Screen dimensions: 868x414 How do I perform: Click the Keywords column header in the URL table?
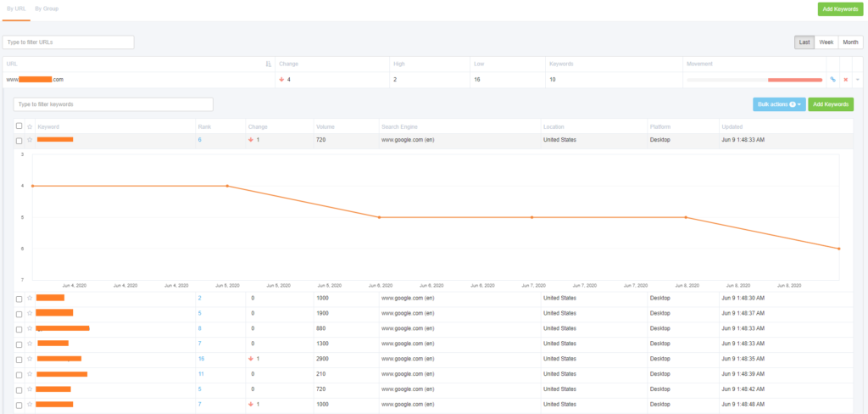561,64
